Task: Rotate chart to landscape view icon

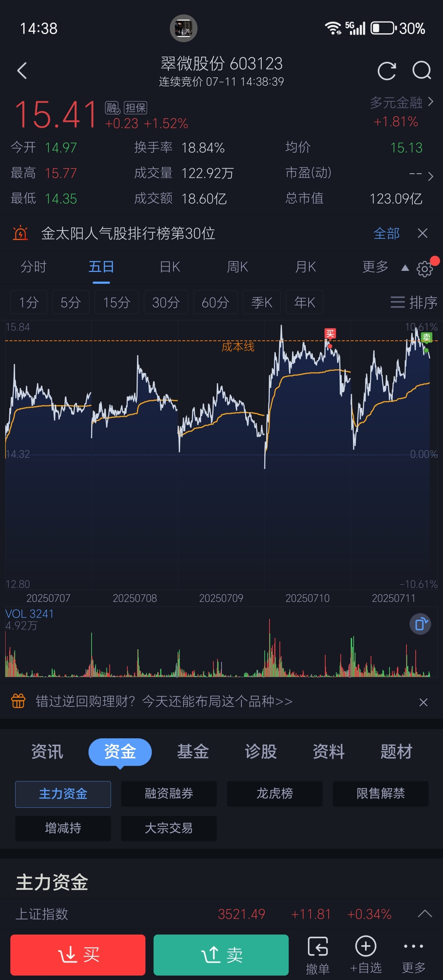Action: click(x=420, y=624)
